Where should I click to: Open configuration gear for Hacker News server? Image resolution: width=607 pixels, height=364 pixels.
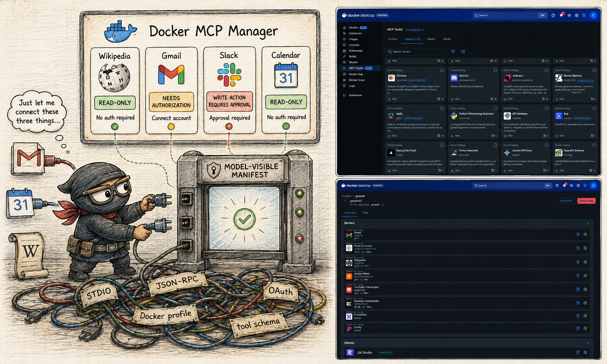coord(585,276)
